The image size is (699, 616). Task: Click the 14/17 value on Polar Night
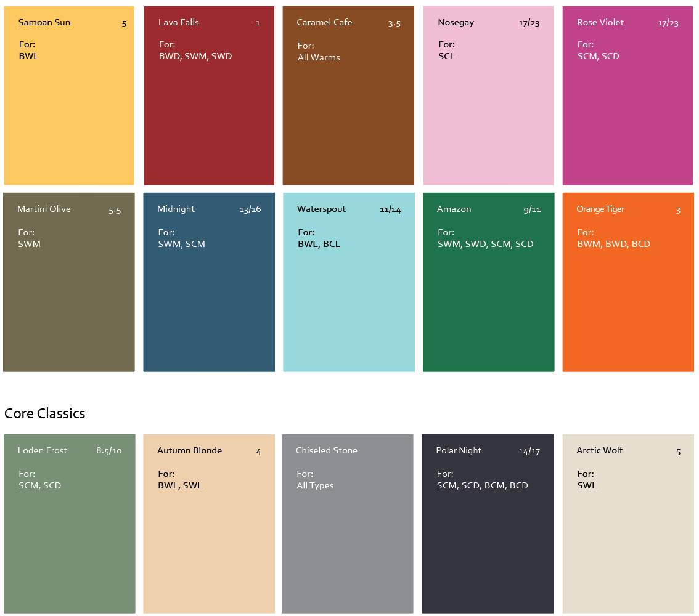pos(529,451)
